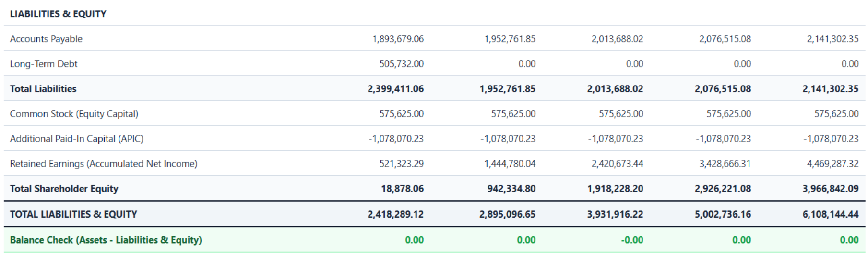Select Retained Earnings value 4,469,287.32

point(832,164)
